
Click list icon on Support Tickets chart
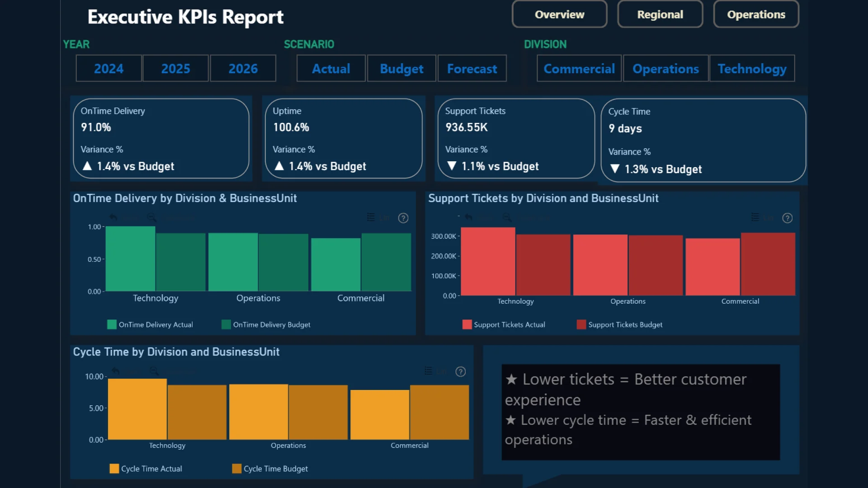tap(755, 217)
